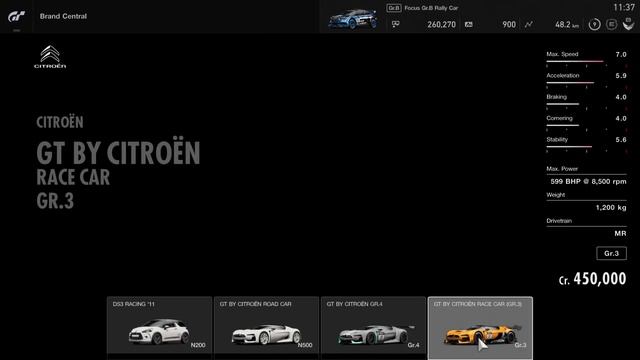This screenshot has width=640, height=360.
Task: Open the Brand Central header label
Action: 63,16
